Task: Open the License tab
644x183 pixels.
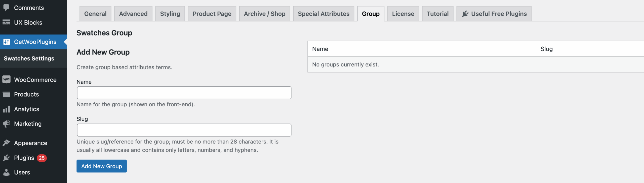Action: coord(403,14)
